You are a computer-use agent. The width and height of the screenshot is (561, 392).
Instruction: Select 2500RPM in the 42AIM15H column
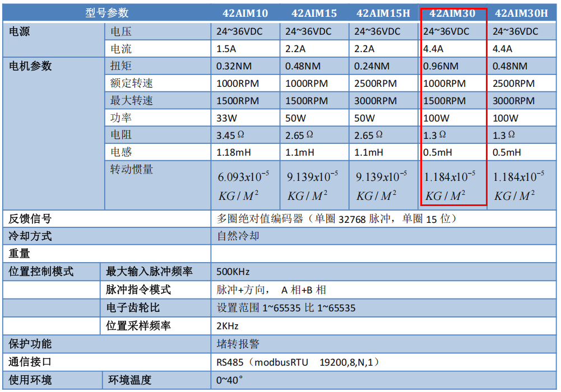[x=375, y=83]
